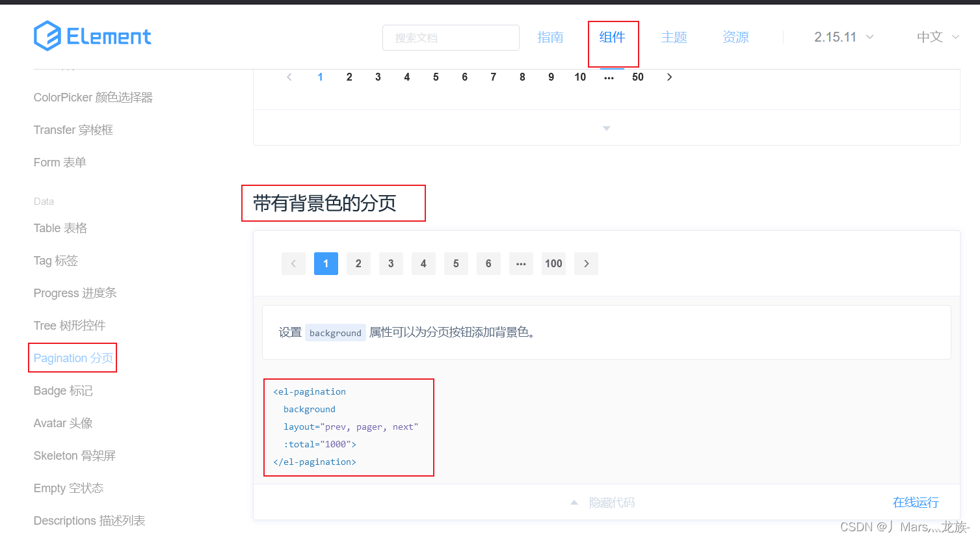Select page 8 in top pagination
Viewport: 980px width, 539px height.
coord(522,77)
